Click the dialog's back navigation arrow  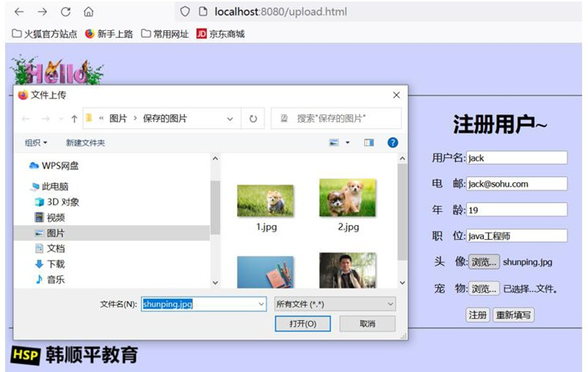pyautogui.click(x=25, y=118)
